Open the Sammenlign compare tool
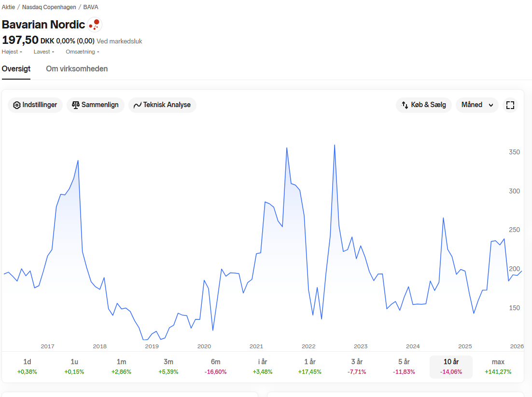Viewport: 532px width, 397px height. 95,105
